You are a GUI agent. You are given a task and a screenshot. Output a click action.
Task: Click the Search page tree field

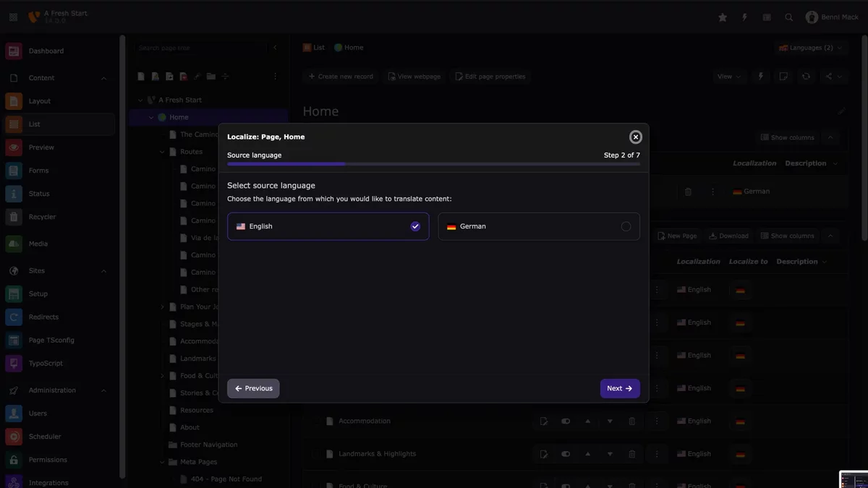pos(202,48)
